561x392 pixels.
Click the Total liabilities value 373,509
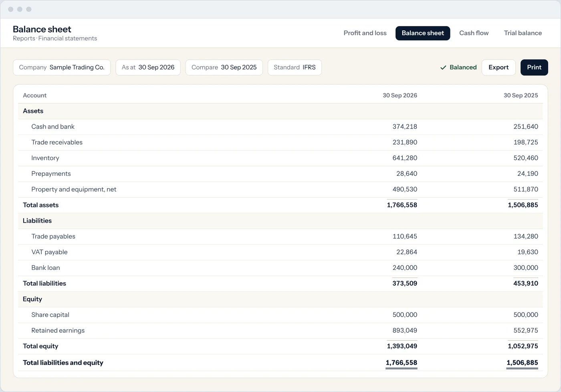405,283
